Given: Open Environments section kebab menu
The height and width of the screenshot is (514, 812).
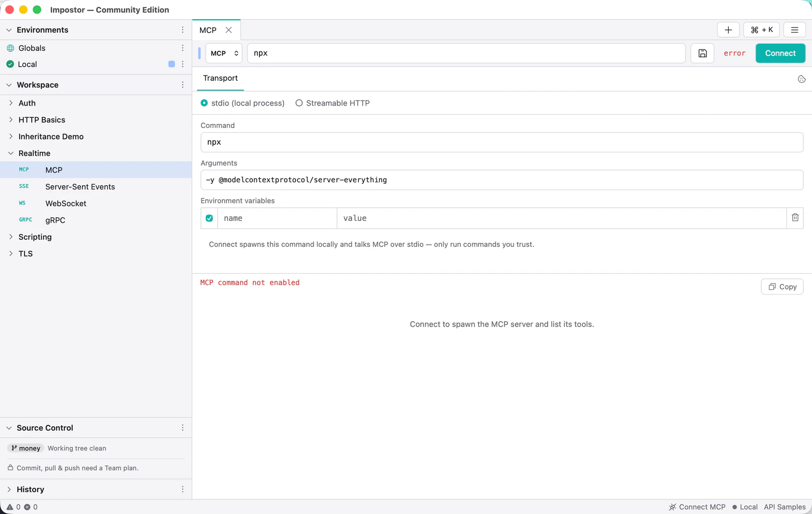Looking at the screenshot, I should coord(183,30).
